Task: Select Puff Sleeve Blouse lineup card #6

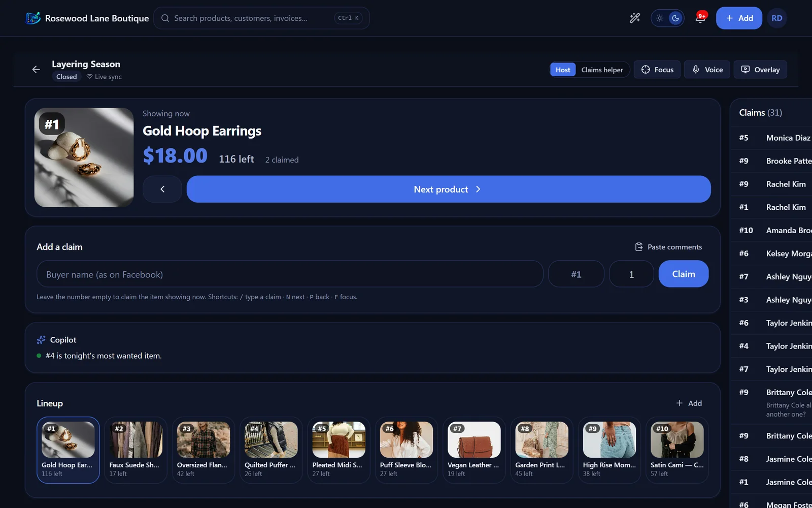Action: (407, 450)
